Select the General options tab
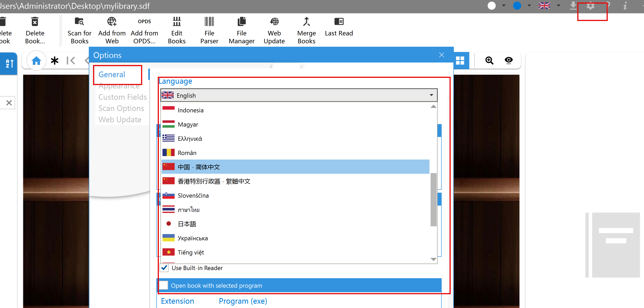The width and height of the screenshot is (644, 308). point(112,74)
